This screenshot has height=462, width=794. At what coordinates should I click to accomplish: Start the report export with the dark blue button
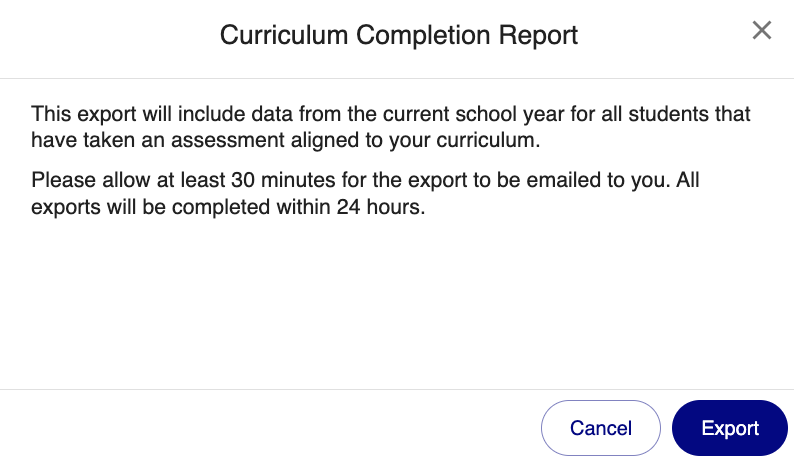tap(730, 428)
